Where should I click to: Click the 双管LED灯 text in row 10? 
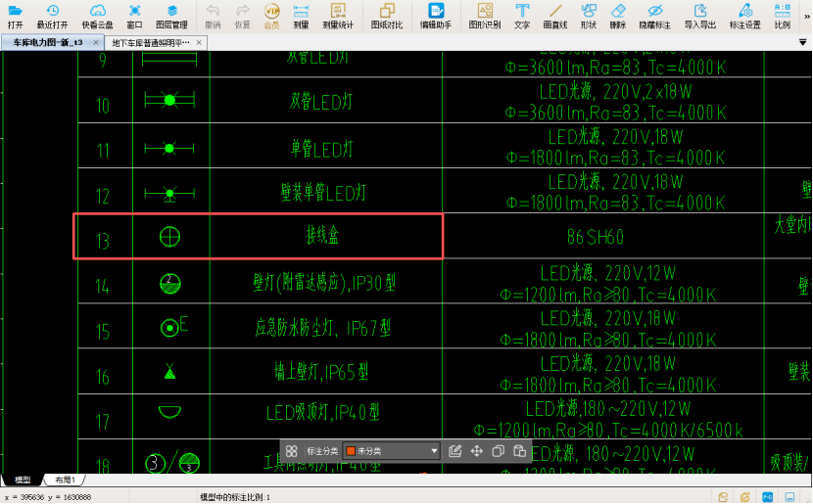click(321, 102)
